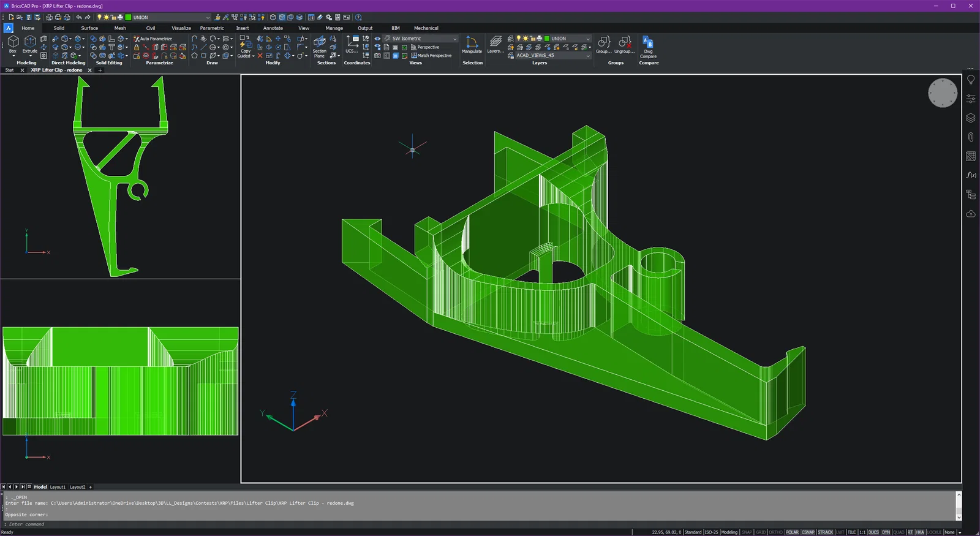Open the Layout1 tab
The width and height of the screenshot is (980, 536).
[x=58, y=487]
